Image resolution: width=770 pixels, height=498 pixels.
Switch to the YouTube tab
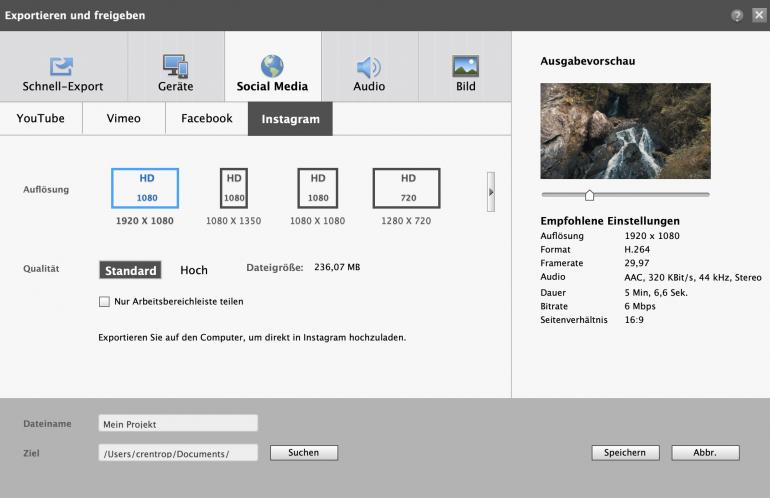point(41,118)
